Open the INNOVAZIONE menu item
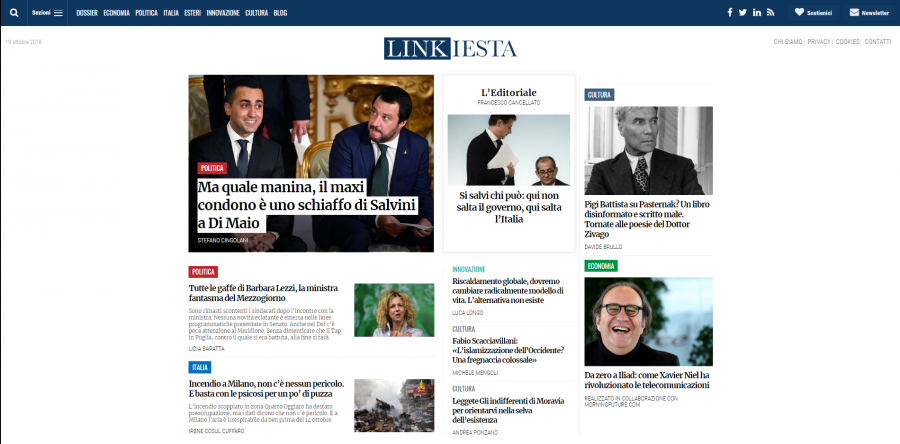Screen dimensions: 900x444 tap(223, 13)
